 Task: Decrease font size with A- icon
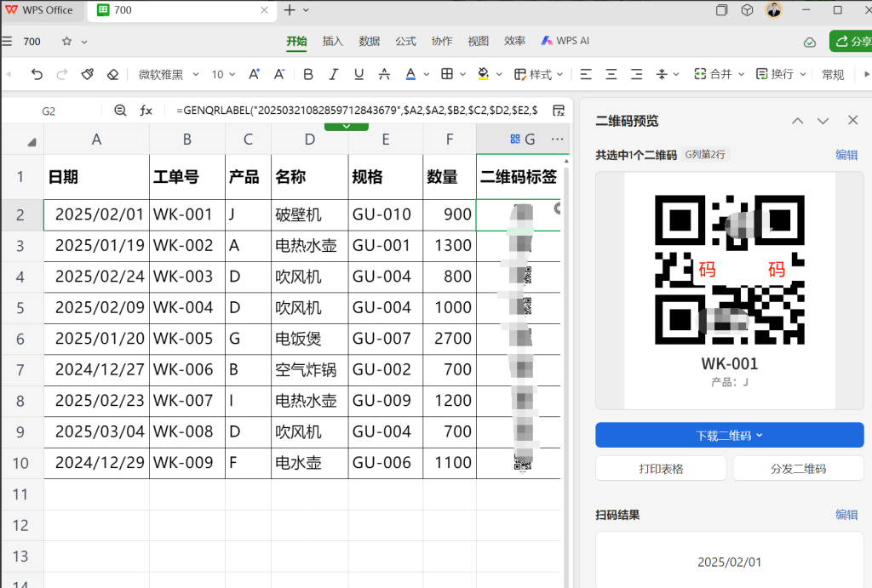coord(279,74)
